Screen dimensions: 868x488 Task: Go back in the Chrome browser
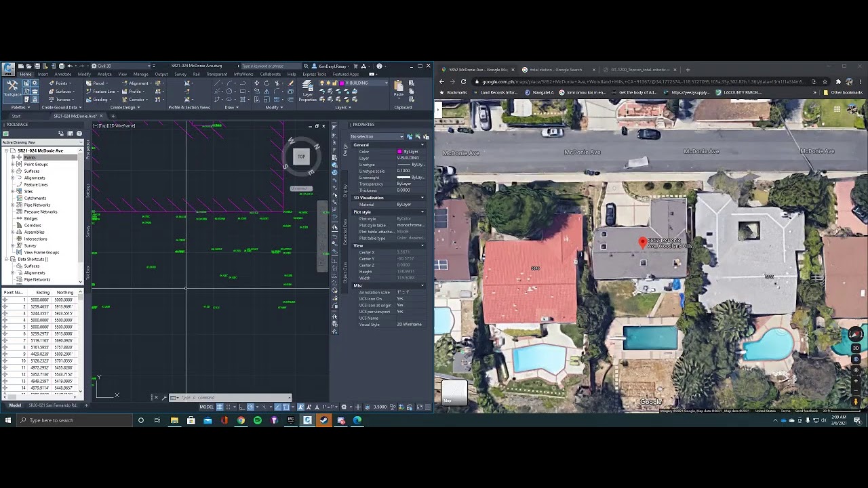click(x=442, y=81)
